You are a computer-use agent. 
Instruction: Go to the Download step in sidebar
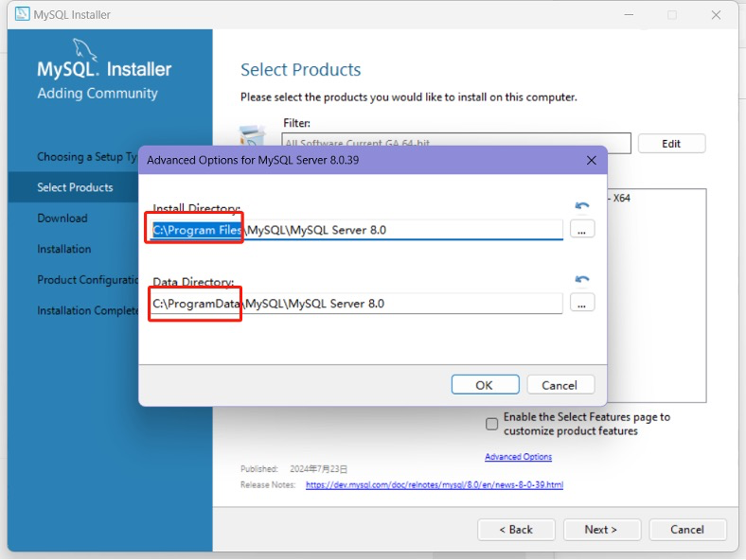coord(62,219)
